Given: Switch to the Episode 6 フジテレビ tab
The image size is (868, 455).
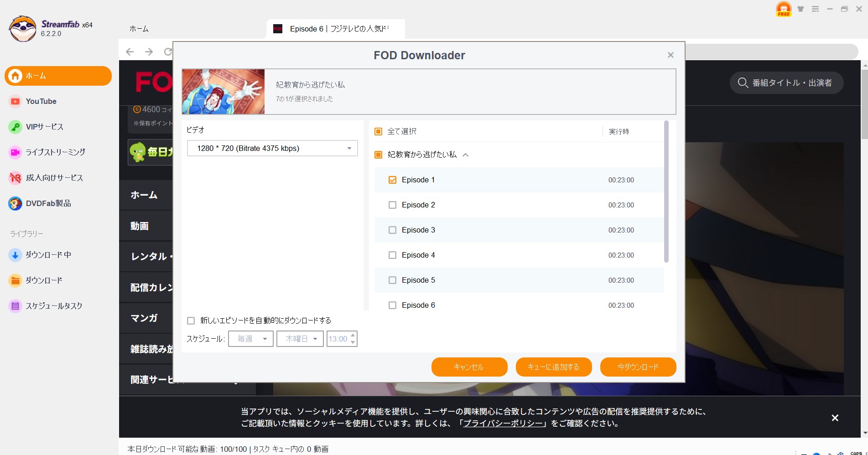Looking at the screenshot, I should pyautogui.click(x=336, y=29).
